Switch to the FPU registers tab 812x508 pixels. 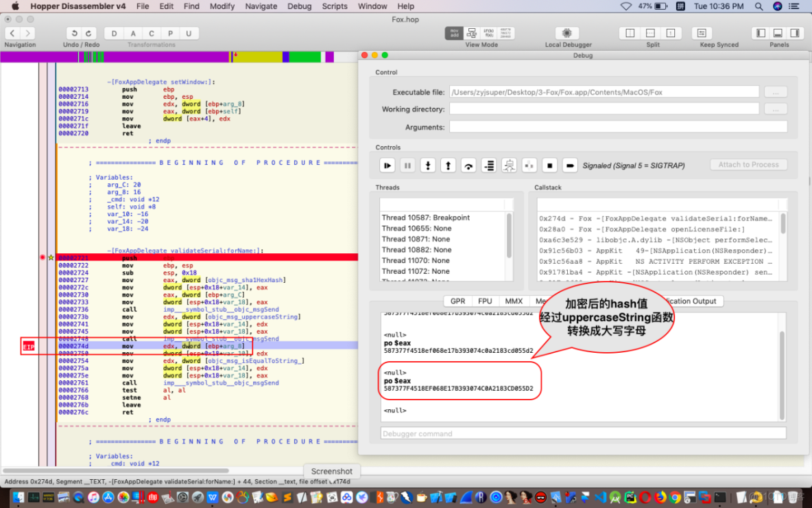pyautogui.click(x=485, y=301)
